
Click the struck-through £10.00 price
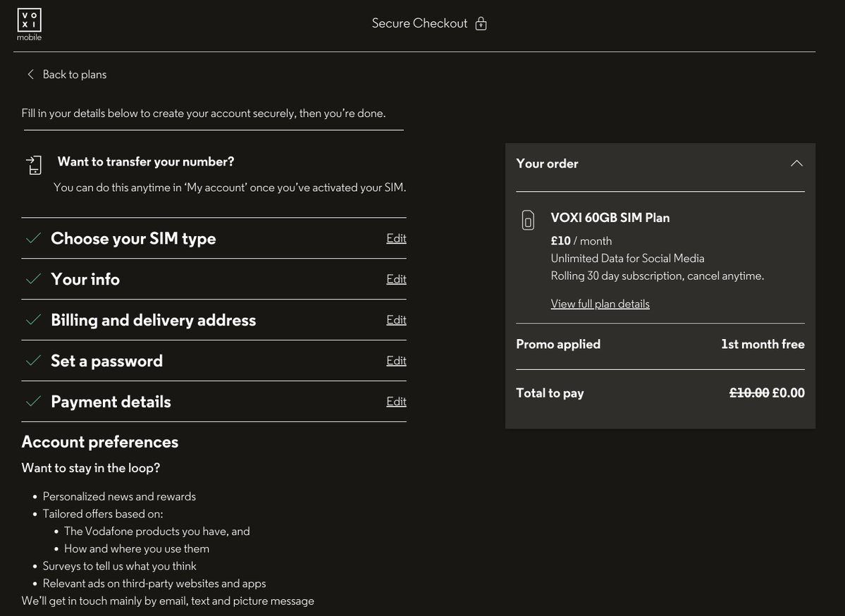tap(749, 393)
